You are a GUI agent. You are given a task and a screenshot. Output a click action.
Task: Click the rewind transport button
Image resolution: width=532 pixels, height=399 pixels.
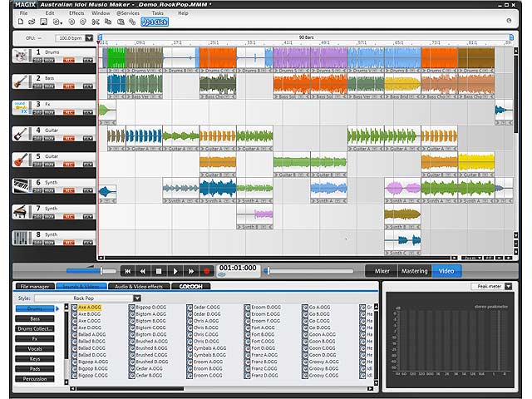click(x=143, y=271)
